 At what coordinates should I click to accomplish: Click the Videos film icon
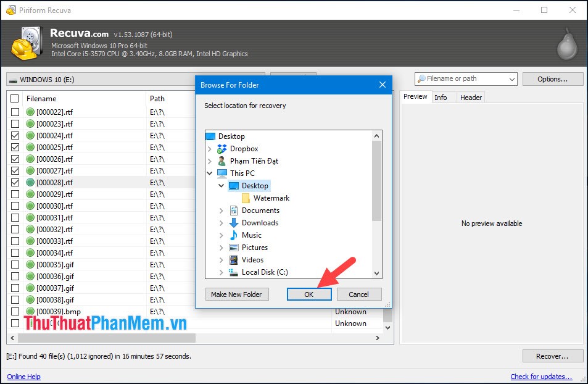234,260
